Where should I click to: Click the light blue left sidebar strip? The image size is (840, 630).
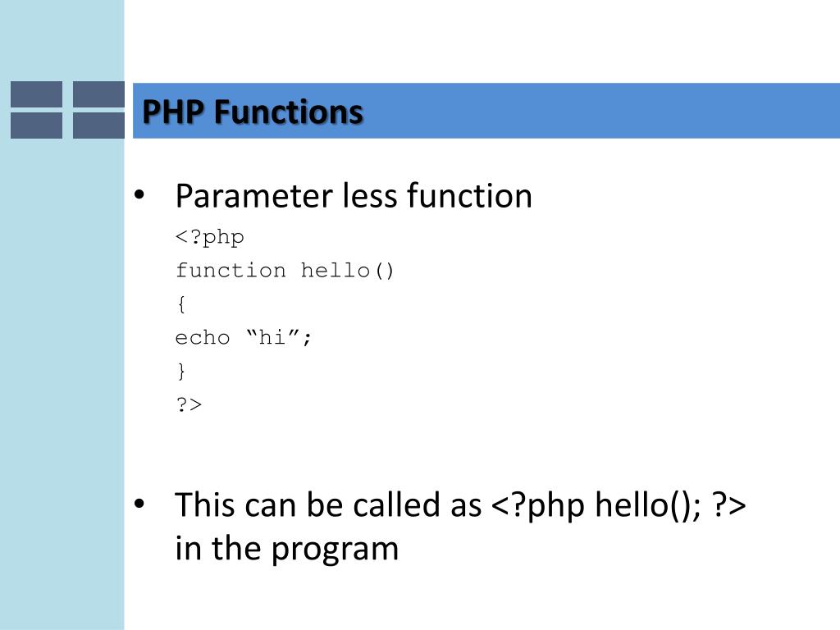point(62,375)
